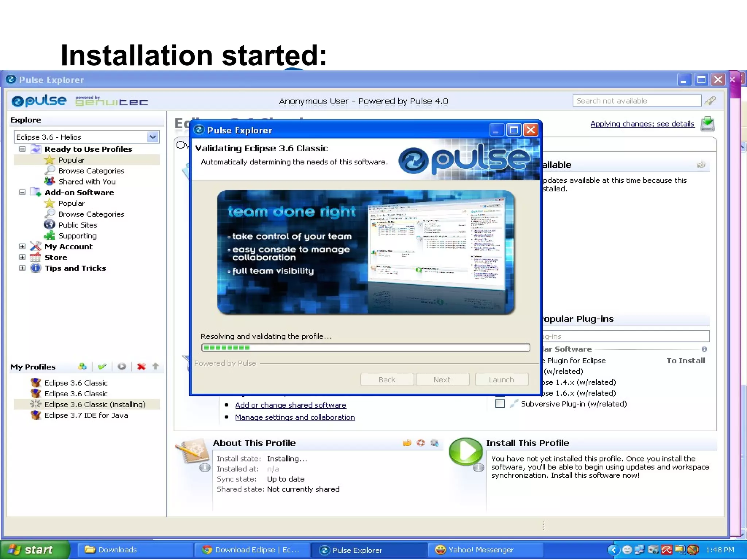Click the green download arrow icon
Image resolution: width=747 pixels, height=560 pixels.
point(707,124)
